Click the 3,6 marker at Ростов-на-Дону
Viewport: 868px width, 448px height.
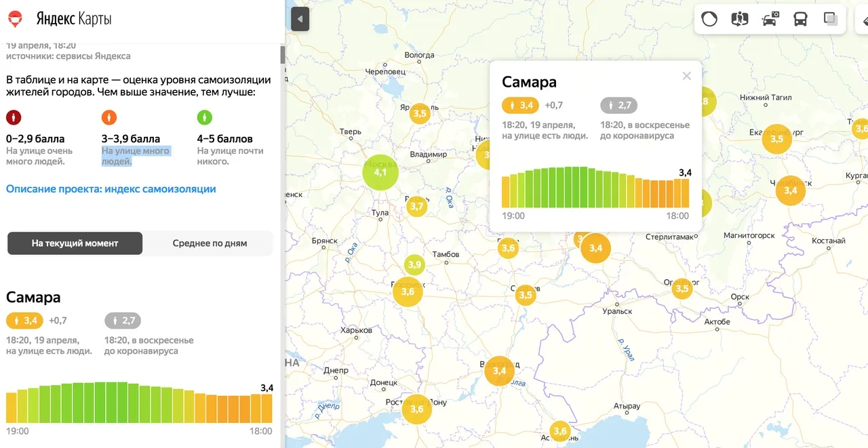416,409
